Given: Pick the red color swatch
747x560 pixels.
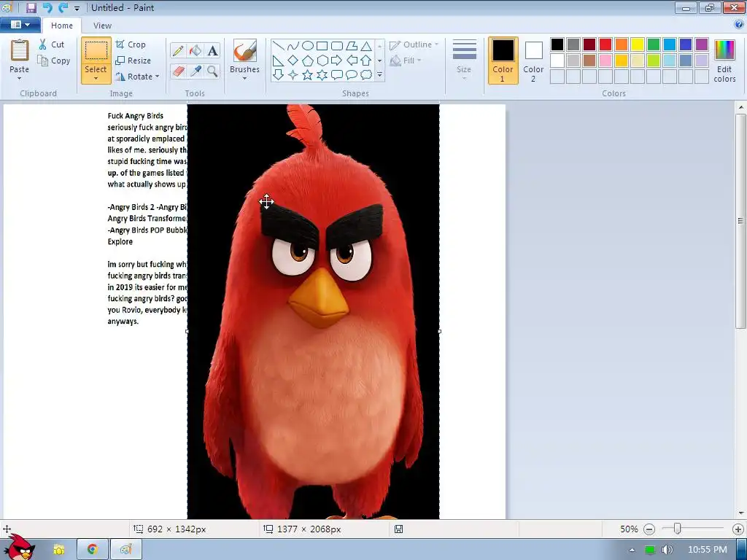Looking at the screenshot, I should tap(605, 44).
